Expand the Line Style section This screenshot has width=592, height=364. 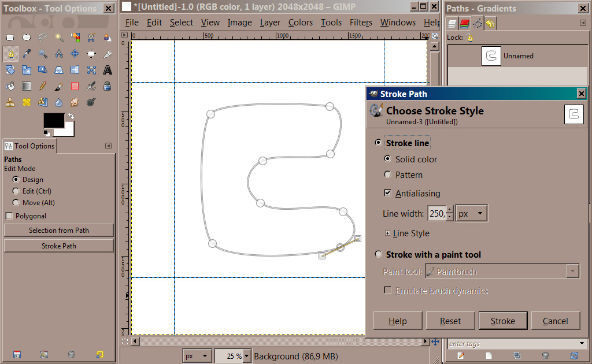pyautogui.click(x=387, y=233)
